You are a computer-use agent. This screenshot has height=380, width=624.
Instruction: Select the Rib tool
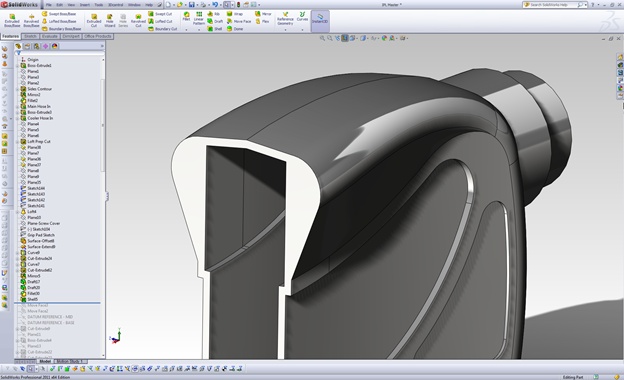pos(214,14)
